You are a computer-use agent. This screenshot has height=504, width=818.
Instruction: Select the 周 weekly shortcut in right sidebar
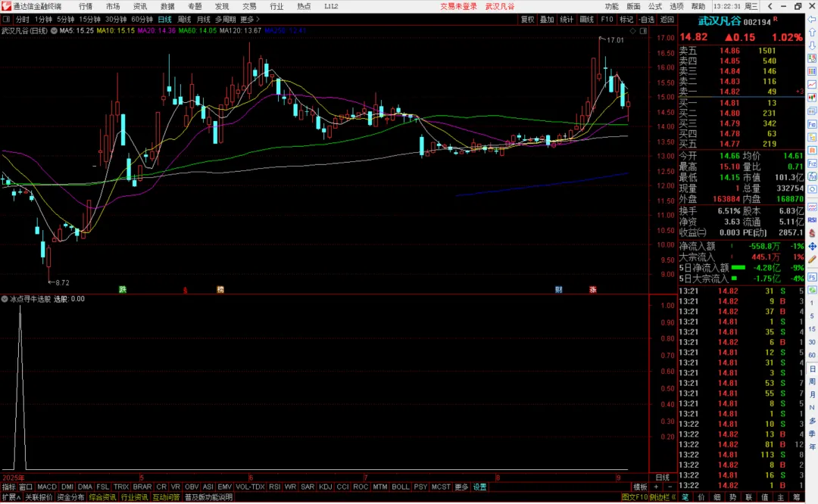(x=812, y=381)
